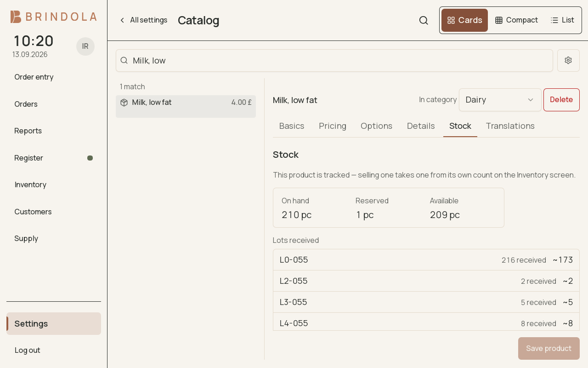The image size is (588, 368).
Task: Click lot L4-055 row
Action: [x=426, y=322]
